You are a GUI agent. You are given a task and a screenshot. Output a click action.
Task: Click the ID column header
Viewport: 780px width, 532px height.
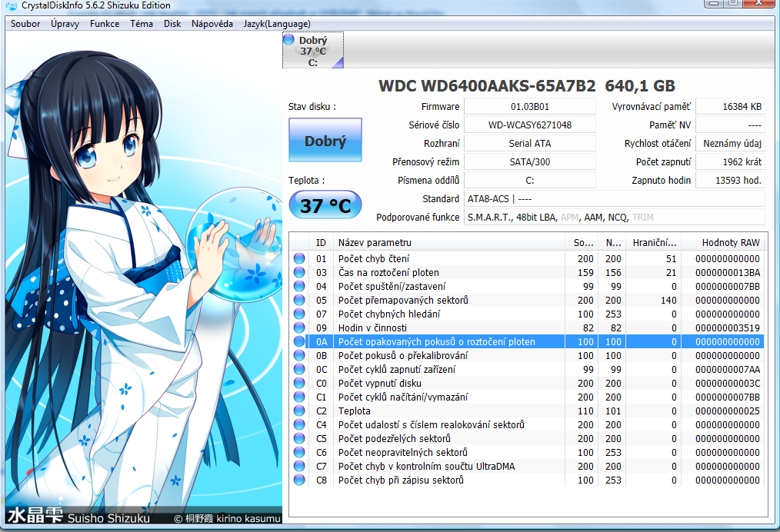pos(321,243)
